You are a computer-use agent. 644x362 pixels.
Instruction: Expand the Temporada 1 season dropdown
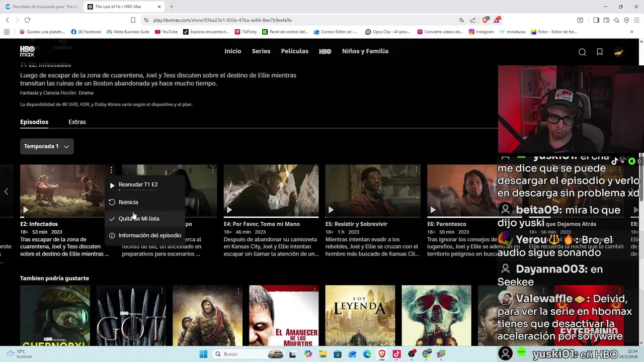click(x=47, y=146)
